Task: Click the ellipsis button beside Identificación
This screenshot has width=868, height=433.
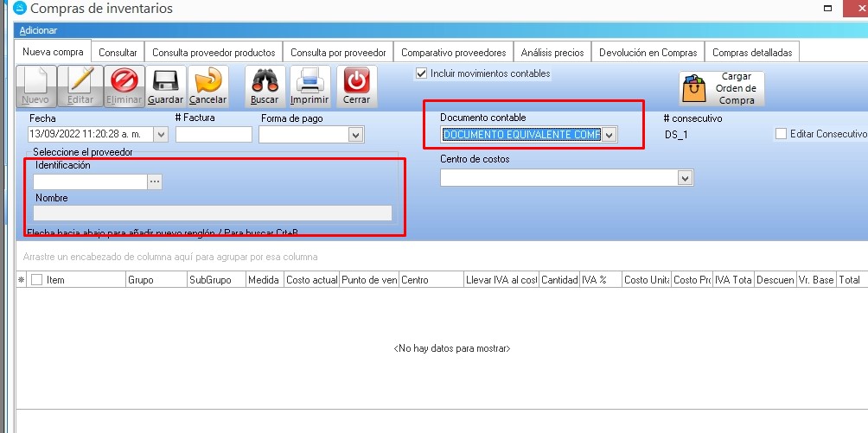Action: click(x=155, y=181)
